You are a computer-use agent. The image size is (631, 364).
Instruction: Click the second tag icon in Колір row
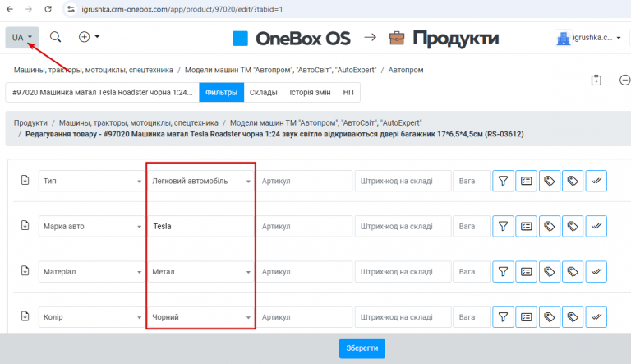[573, 317]
